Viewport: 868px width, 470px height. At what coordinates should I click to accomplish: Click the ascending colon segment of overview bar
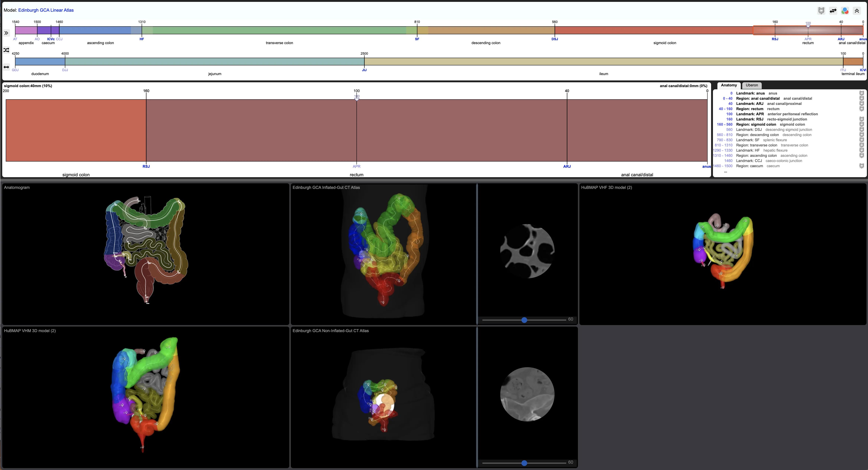point(100,30)
